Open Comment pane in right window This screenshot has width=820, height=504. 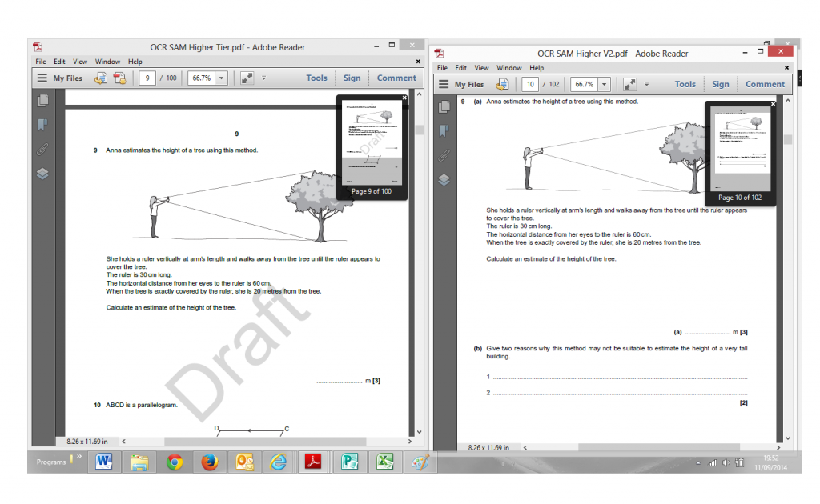pyautogui.click(x=765, y=84)
